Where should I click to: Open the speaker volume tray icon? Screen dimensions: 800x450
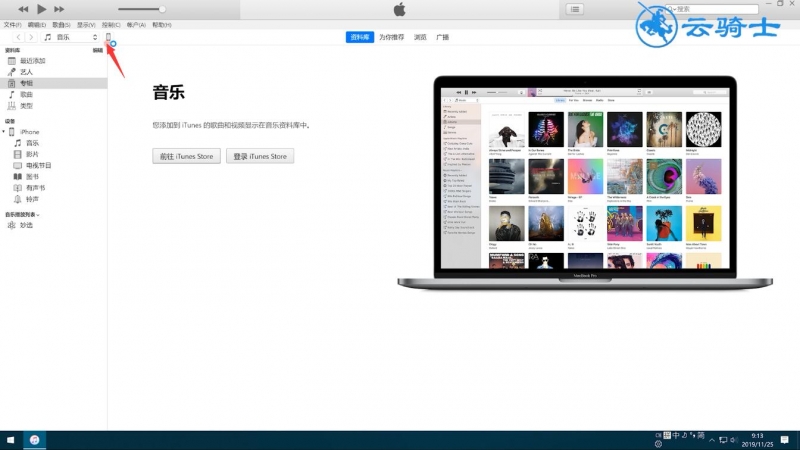tap(734, 440)
